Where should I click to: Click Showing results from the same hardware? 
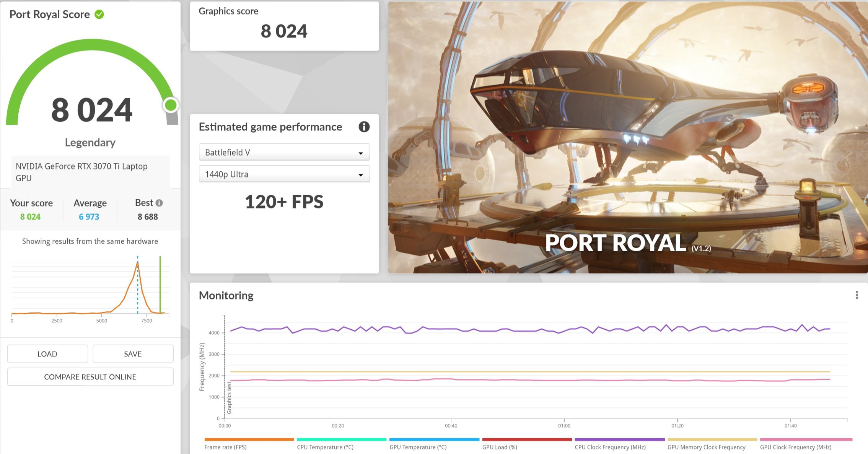(x=90, y=241)
